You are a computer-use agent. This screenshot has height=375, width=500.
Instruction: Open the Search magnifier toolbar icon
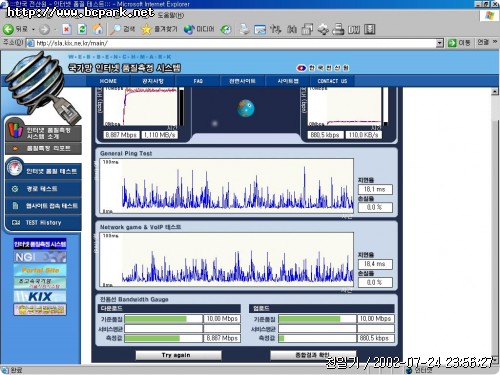(116, 29)
